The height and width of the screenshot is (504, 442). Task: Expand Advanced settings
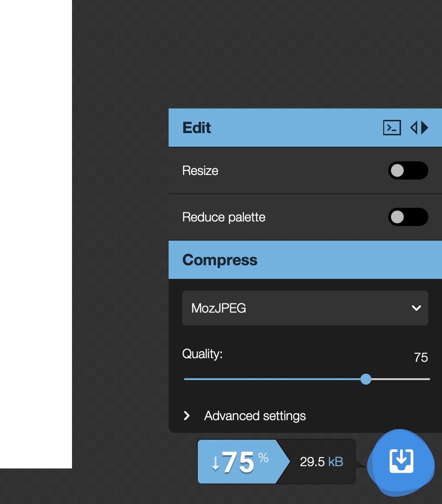pos(254,416)
